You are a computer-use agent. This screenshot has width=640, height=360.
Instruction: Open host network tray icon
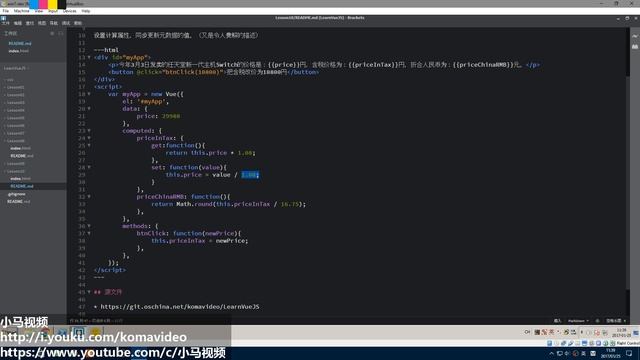pyautogui.click(x=560, y=353)
